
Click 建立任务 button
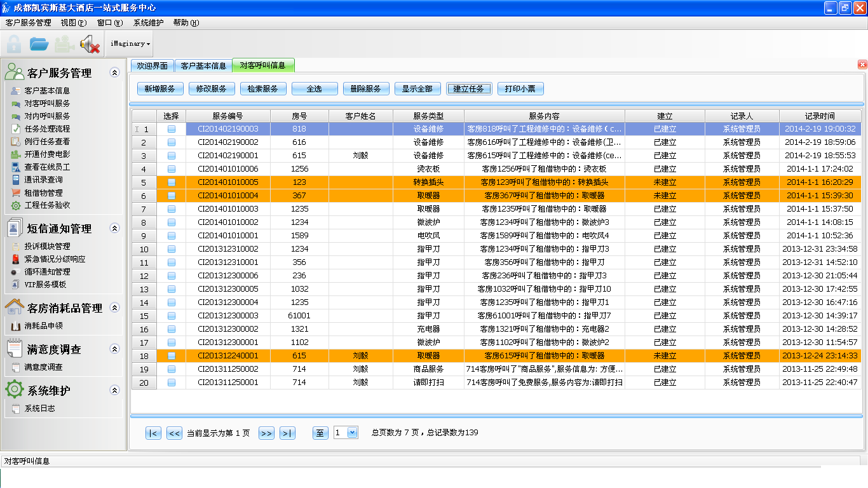coord(469,89)
